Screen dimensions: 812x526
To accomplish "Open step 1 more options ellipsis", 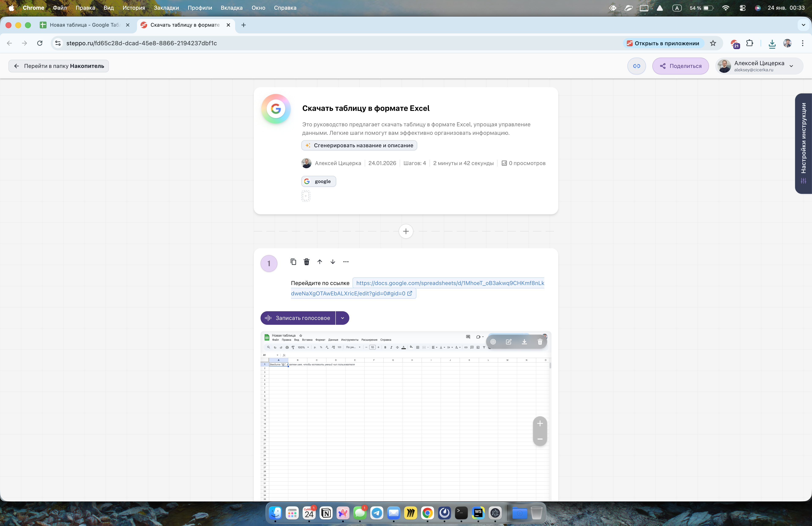I will (x=346, y=262).
